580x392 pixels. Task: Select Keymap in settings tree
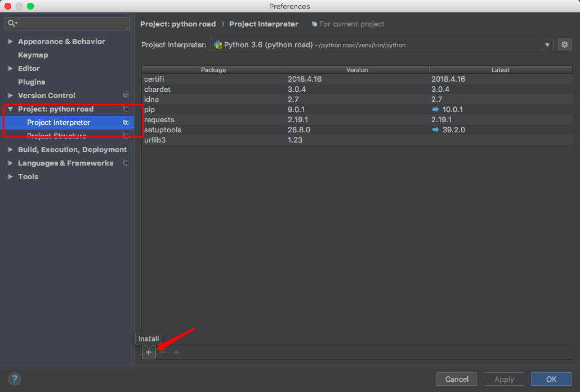point(33,55)
